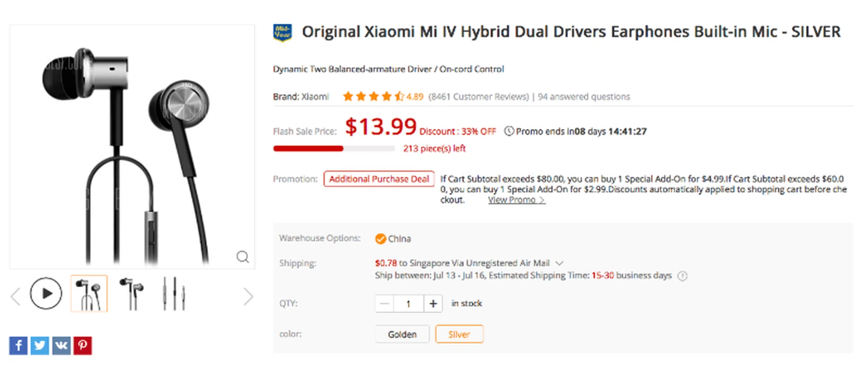The height and width of the screenshot is (368, 868).
Task: Choose the Silver color option
Action: pos(459,335)
